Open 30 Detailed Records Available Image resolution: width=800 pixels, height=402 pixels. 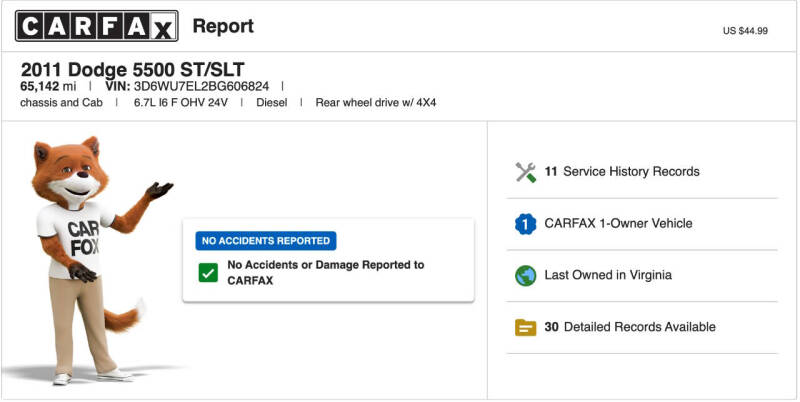point(630,326)
